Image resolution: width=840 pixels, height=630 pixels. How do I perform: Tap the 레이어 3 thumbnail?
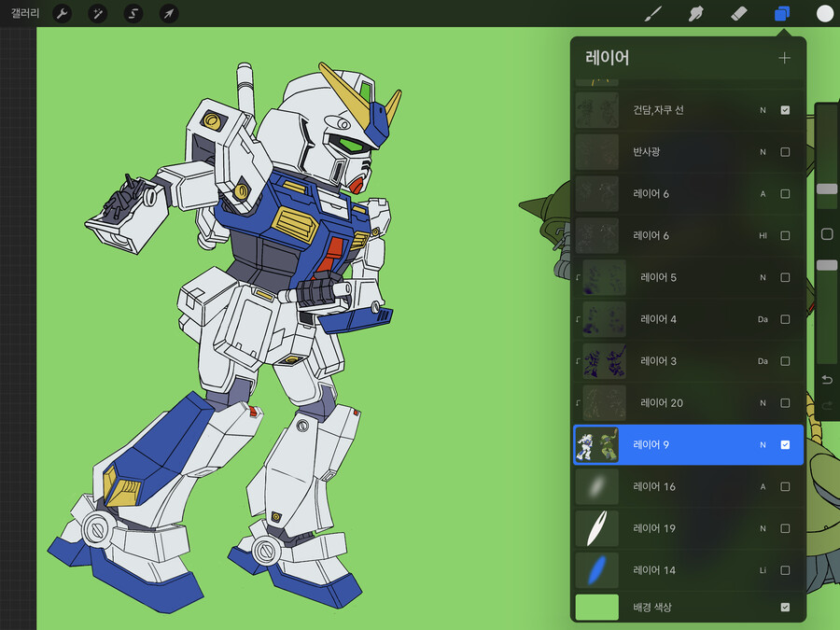[604, 361]
